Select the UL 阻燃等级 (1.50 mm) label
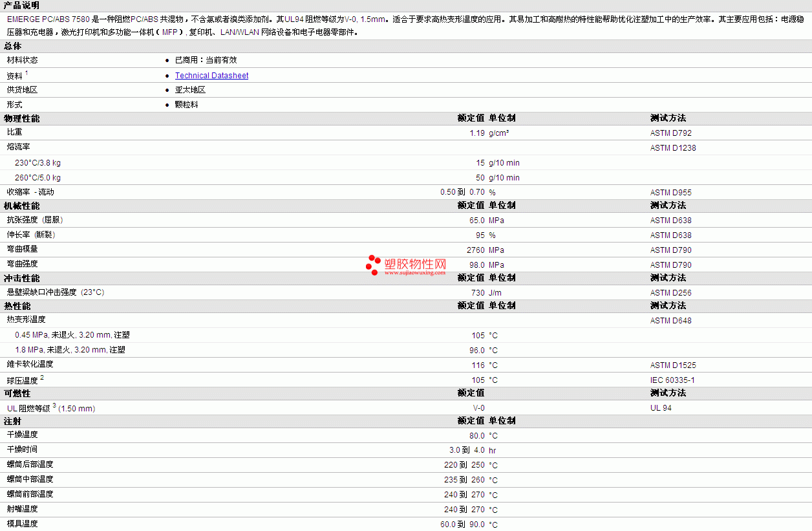 (x=51, y=408)
